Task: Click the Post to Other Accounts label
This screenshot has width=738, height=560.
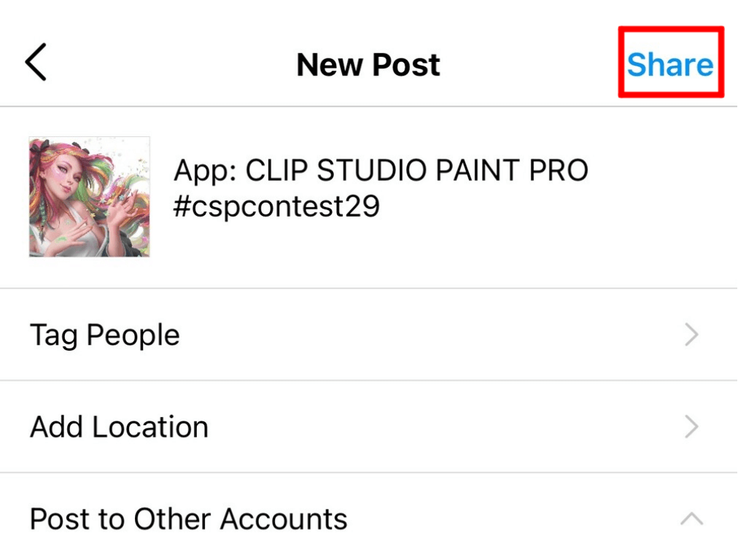Action: (188, 519)
